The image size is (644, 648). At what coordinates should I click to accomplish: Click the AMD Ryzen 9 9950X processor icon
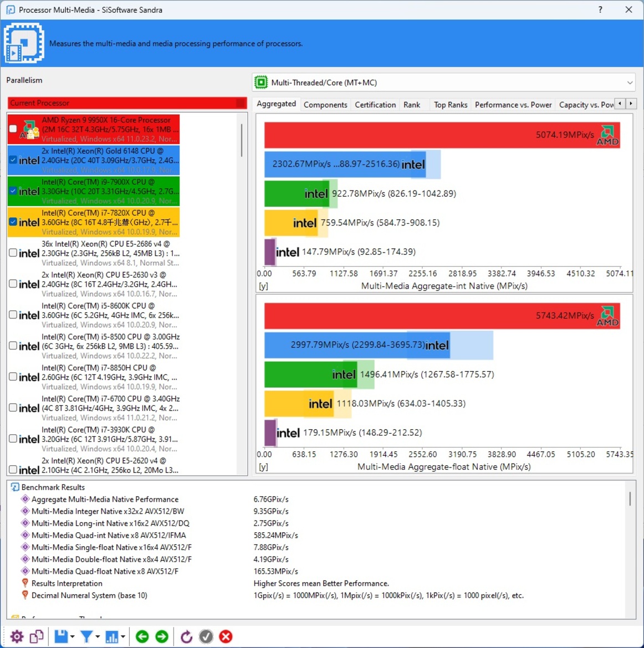pyautogui.click(x=29, y=130)
